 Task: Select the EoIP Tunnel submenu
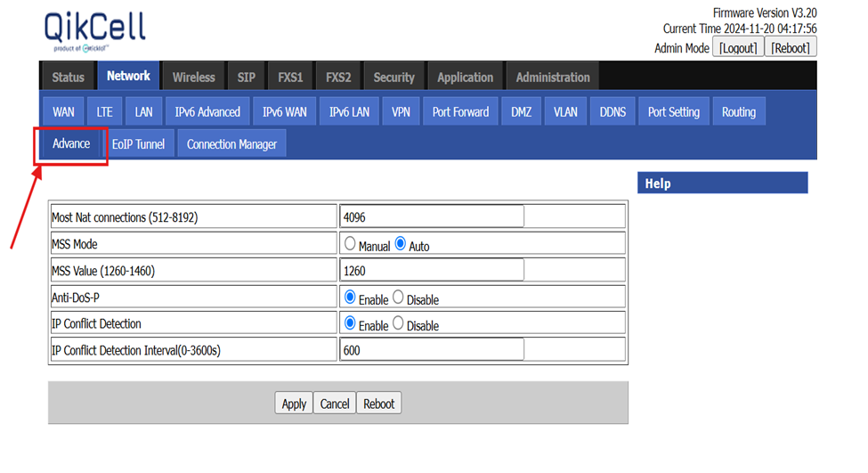pos(138,144)
